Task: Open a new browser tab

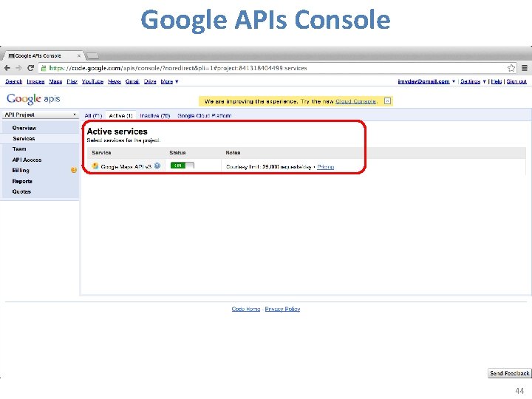Action: pos(92,55)
